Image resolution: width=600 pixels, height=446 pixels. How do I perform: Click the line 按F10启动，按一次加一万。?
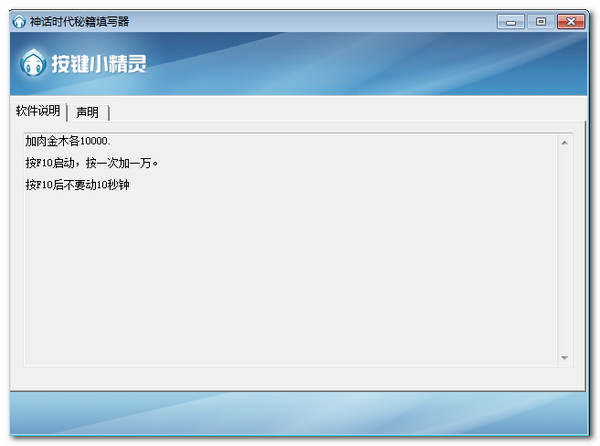pyautogui.click(x=91, y=163)
